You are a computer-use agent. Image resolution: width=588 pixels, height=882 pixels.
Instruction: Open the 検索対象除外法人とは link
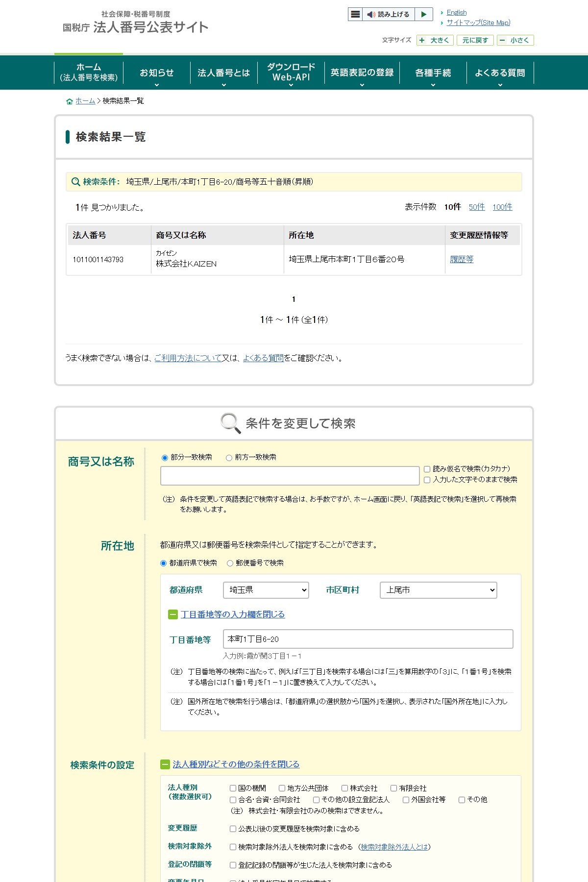pos(394,847)
